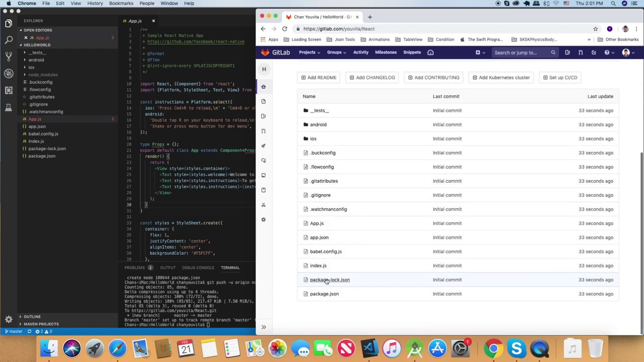Expand the android folder in VS Code Explorer
Screen dimensions: 644x362
point(36,60)
